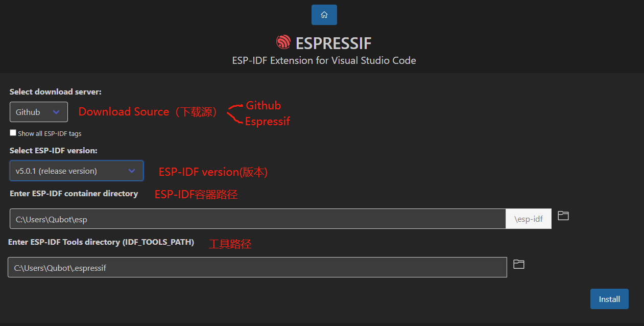Click the "Enter ESP-IDF container directory" label
Viewport: 644px width, 326px height.
pyautogui.click(x=74, y=194)
